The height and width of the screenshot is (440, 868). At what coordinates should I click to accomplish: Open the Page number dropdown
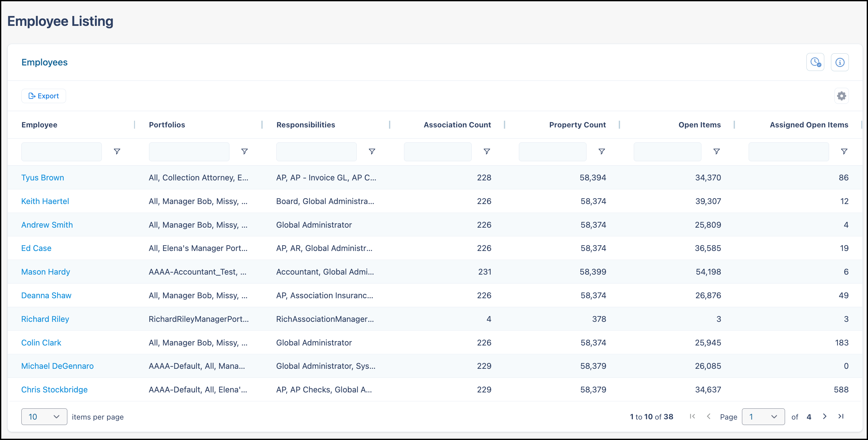point(763,417)
